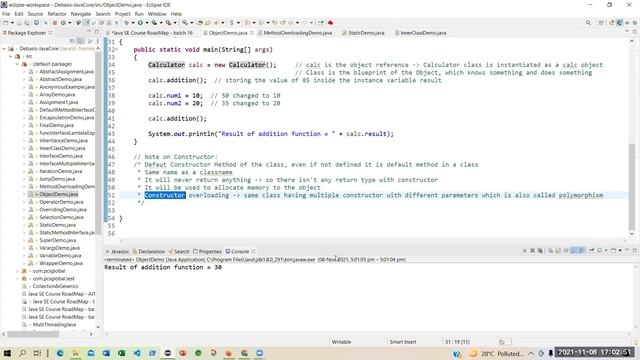640x360 pixels.
Task: Open the Window menu
Action: point(157,14)
